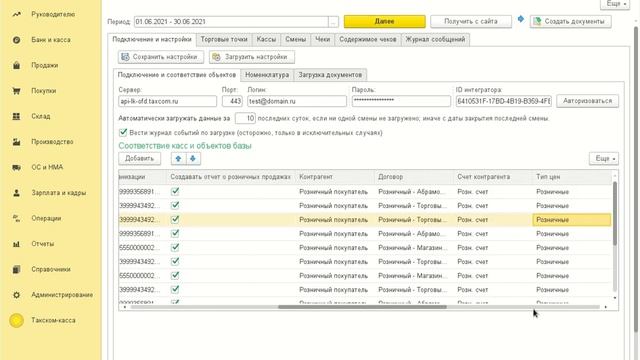The width and height of the screenshot is (640, 360).
Task: Select Розничный - Абрамо... in first row
Action: point(412,191)
